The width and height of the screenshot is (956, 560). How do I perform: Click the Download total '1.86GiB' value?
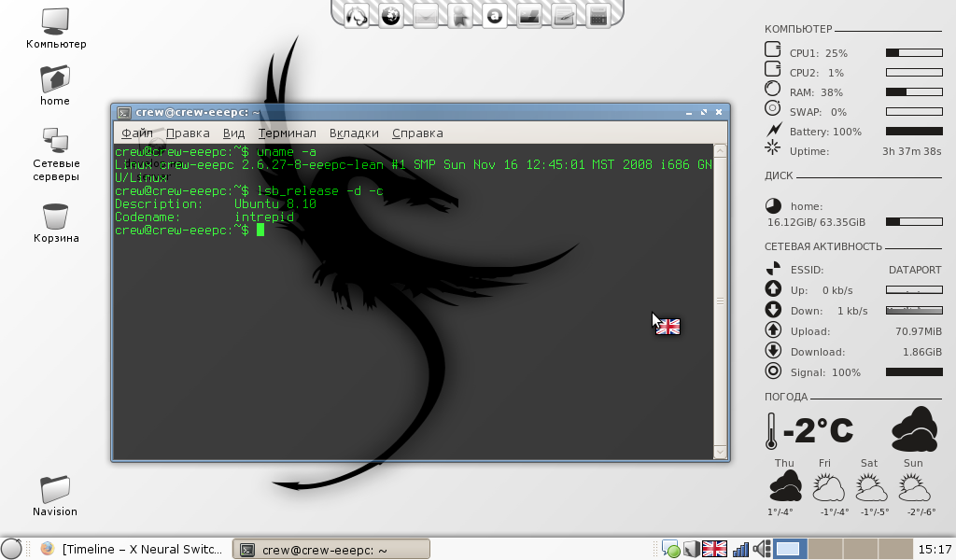coord(921,352)
